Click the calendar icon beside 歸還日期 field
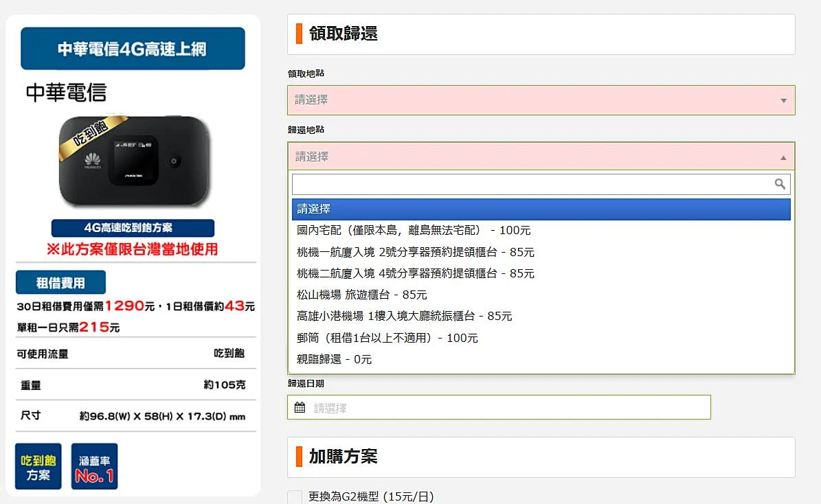Image resolution: width=821 pixels, height=504 pixels. tap(300, 406)
